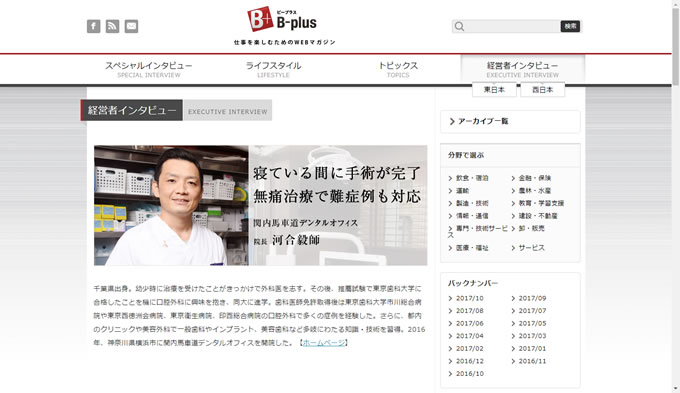Click the magnifier icon in search box

(459, 26)
